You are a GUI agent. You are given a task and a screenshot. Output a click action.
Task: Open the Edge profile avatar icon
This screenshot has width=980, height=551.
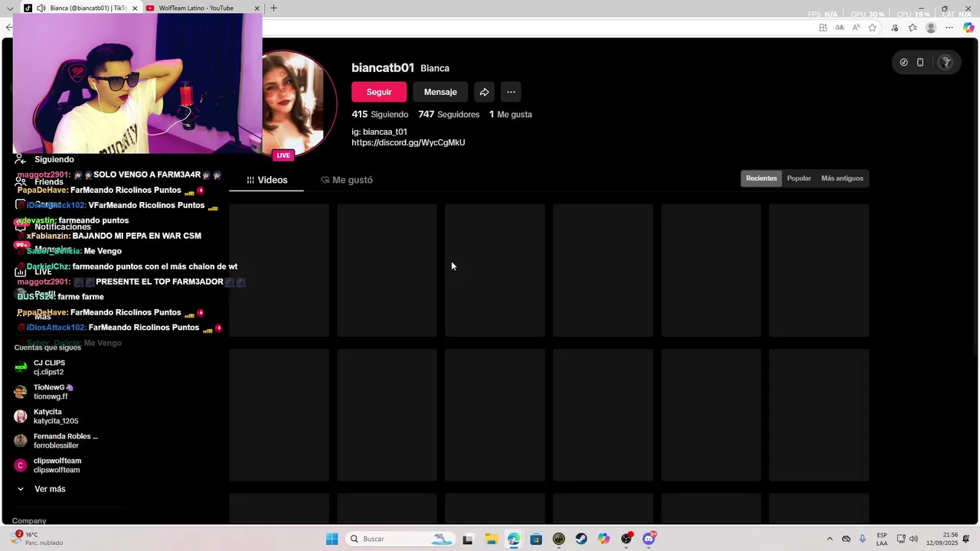tap(931, 28)
